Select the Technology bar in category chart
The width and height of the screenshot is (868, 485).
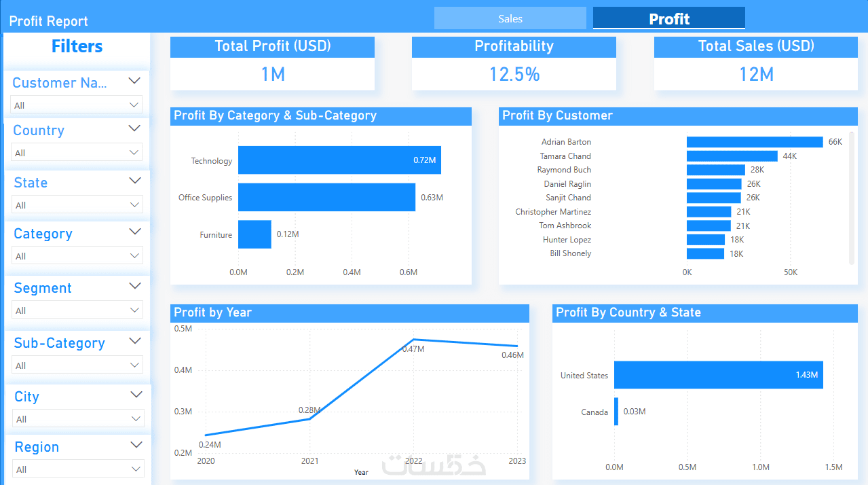pyautogui.click(x=339, y=160)
